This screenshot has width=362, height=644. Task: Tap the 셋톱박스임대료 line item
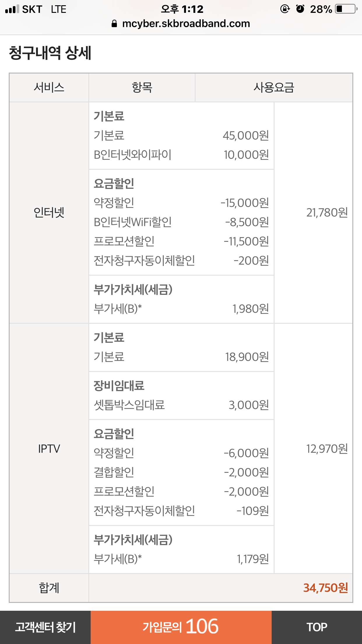point(129,405)
